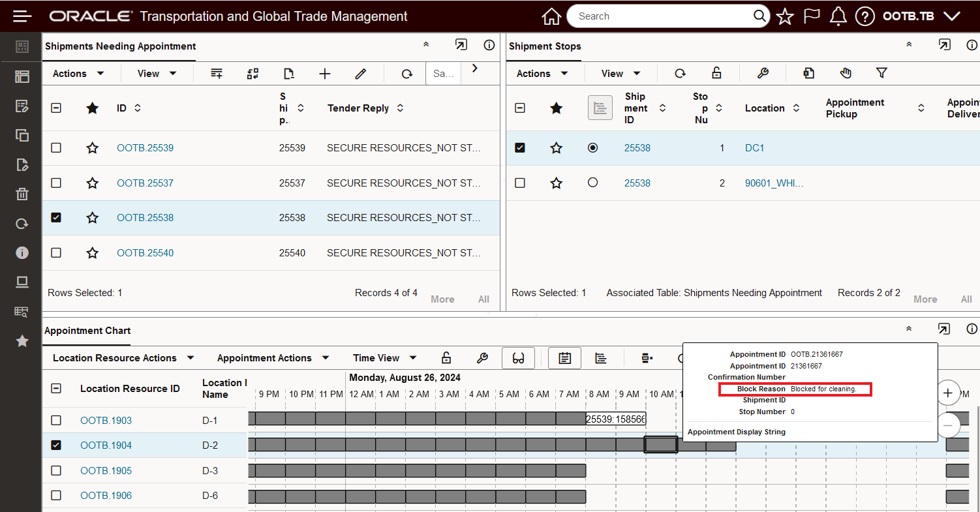Check the OOTB.25539 row checkbox
Image resolution: width=980 pixels, height=512 pixels.
coord(56,148)
